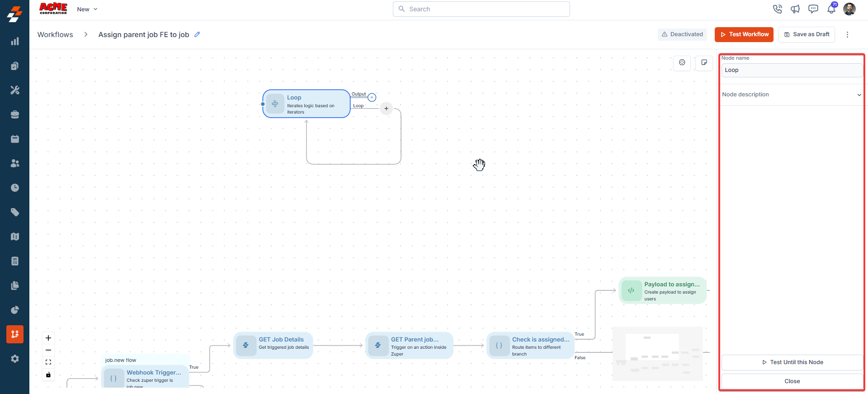Open the calculator sidebar icon

tap(15, 261)
